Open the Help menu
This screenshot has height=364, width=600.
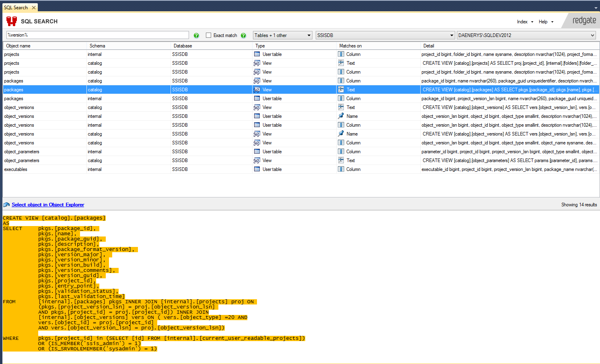coord(546,22)
